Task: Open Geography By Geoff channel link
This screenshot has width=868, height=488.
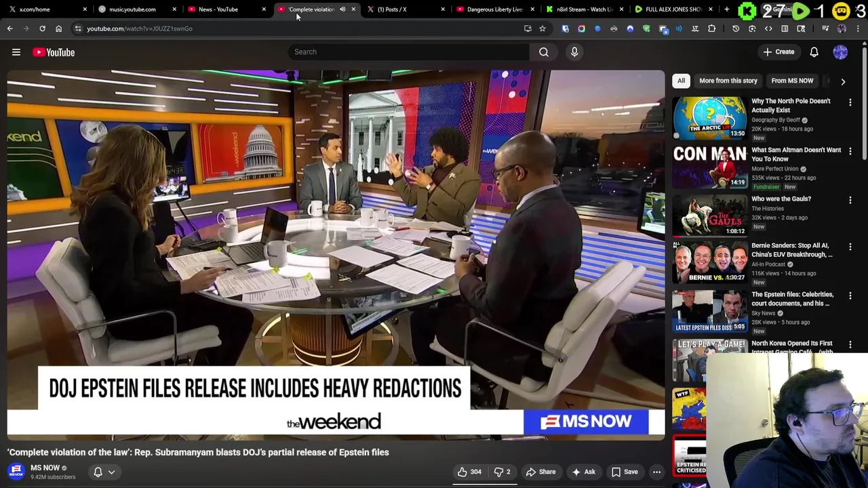Action: click(x=776, y=120)
